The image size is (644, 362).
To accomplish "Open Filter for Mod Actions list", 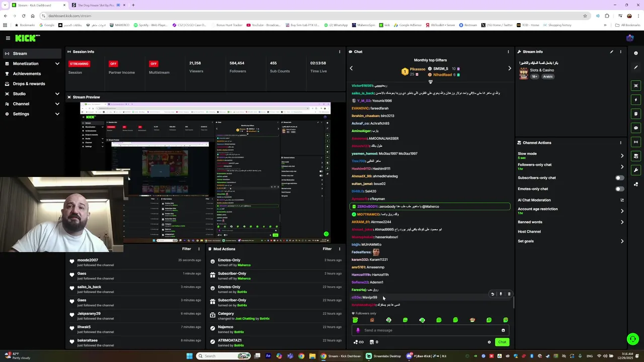I will [327, 249].
